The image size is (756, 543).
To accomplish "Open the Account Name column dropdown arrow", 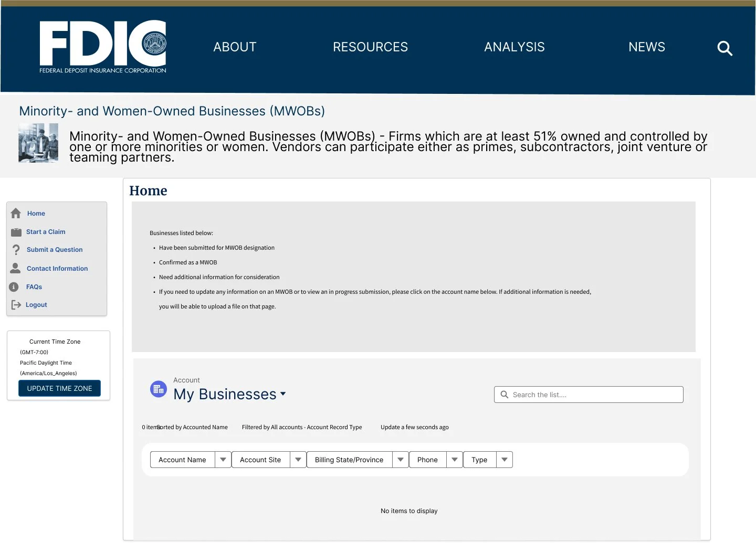I will click(x=223, y=460).
